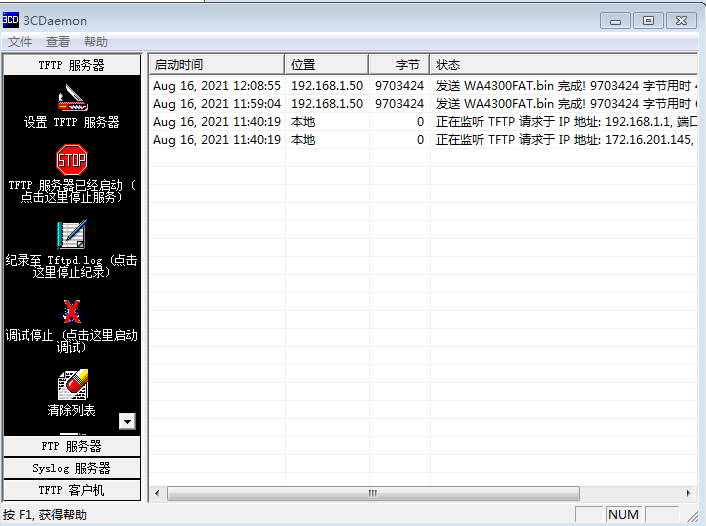
Task: Switch to the FTP 服务器 panel
Action: (72, 446)
